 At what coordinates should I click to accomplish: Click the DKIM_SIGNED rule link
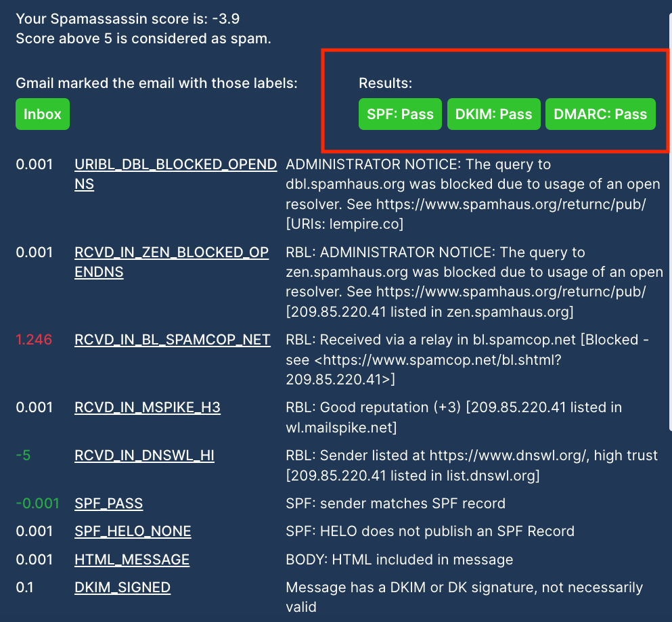[x=122, y=587]
